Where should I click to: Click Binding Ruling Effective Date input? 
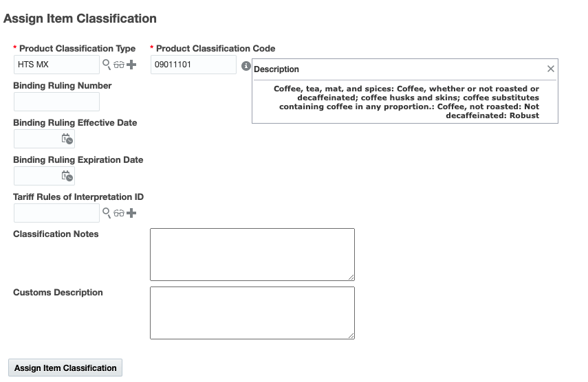37,139
